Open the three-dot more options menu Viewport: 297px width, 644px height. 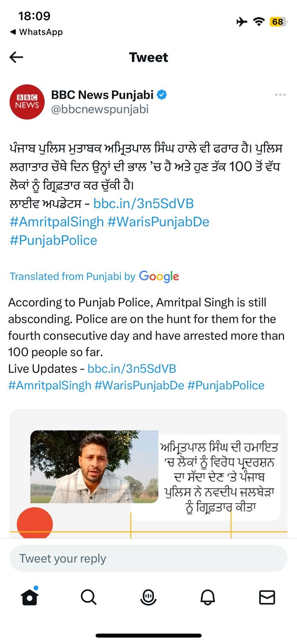pyautogui.click(x=280, y=95)
